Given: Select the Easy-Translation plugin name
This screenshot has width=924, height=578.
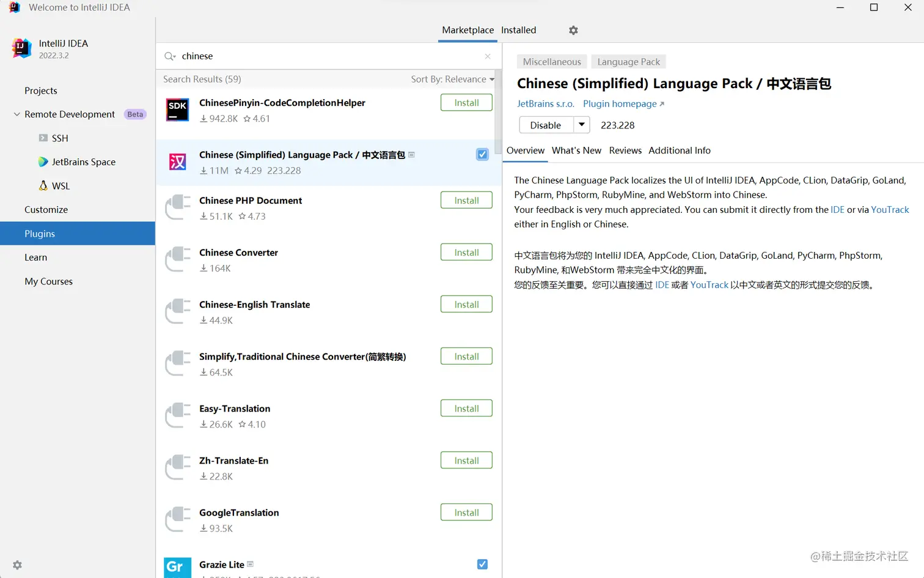Looking at the screenshot, I should tap(235, 409).
